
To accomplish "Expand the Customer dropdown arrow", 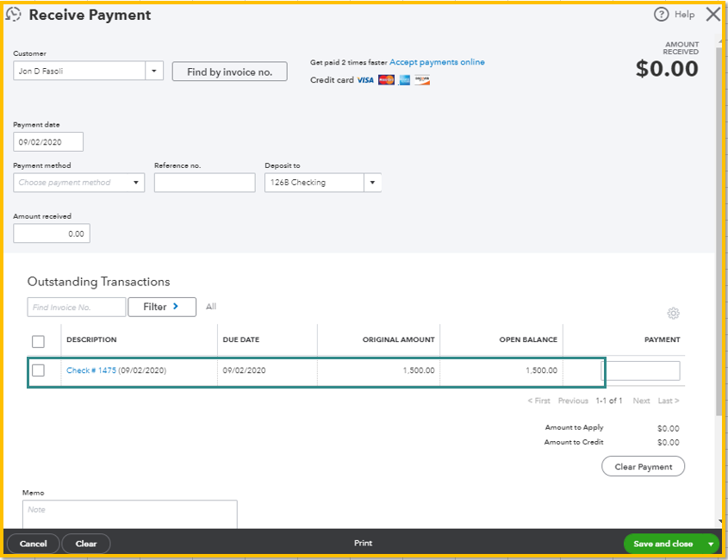I will click(154, 71).
